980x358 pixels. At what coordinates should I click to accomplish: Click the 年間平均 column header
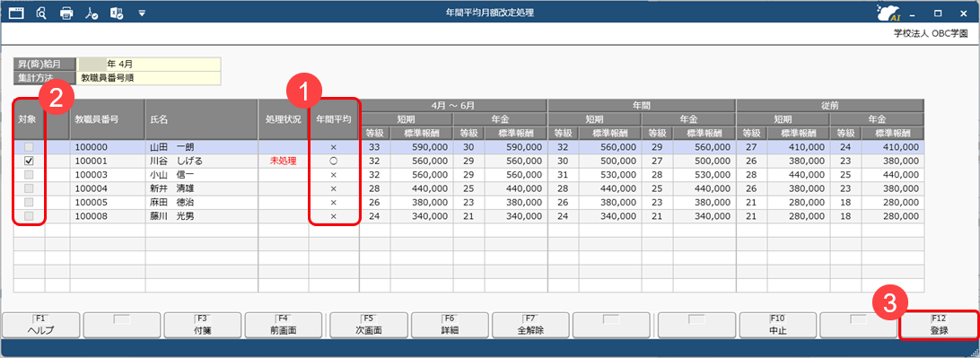(334, 118)
